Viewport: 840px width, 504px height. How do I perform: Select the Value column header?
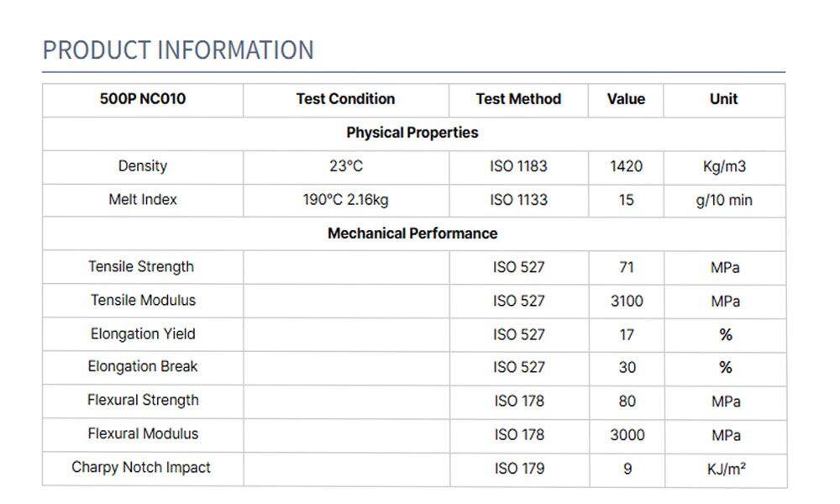coord(626,99)
